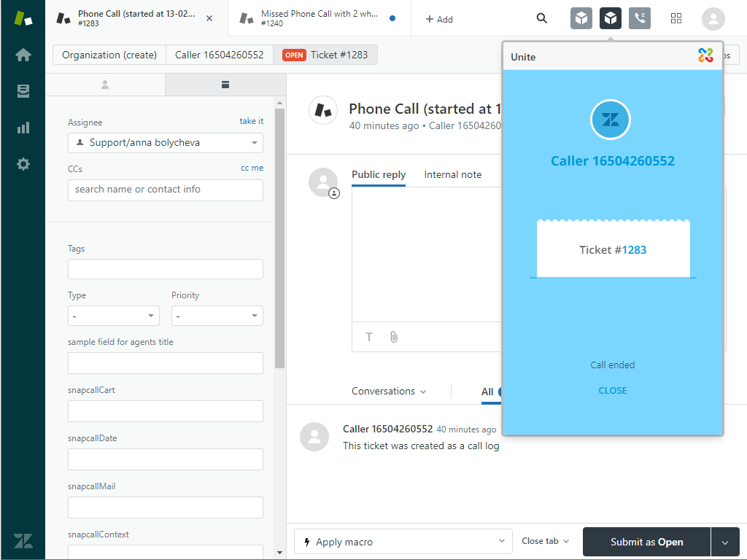
Task: Switch to the Missed Phone Call tab
Action: point(320,18)
